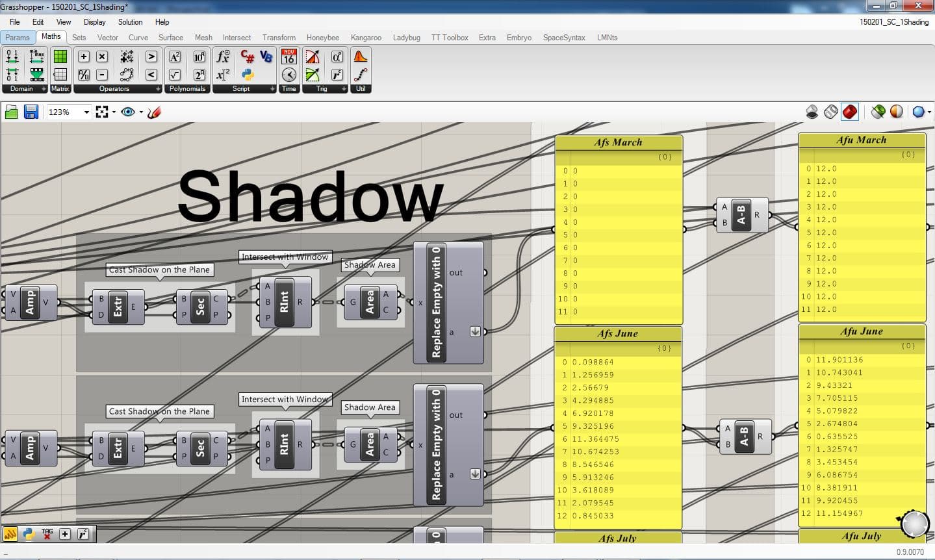The height and width of the screenshot is (560, 935).
Task: Click the Afs June panel header
Action: point(617,334)
